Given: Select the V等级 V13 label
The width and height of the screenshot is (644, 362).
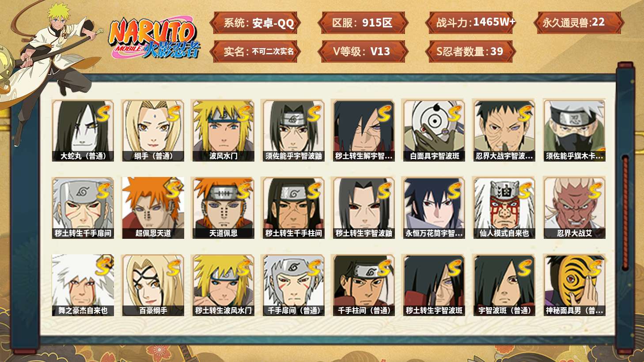Looking at the screenshot, I should (363, 52).
